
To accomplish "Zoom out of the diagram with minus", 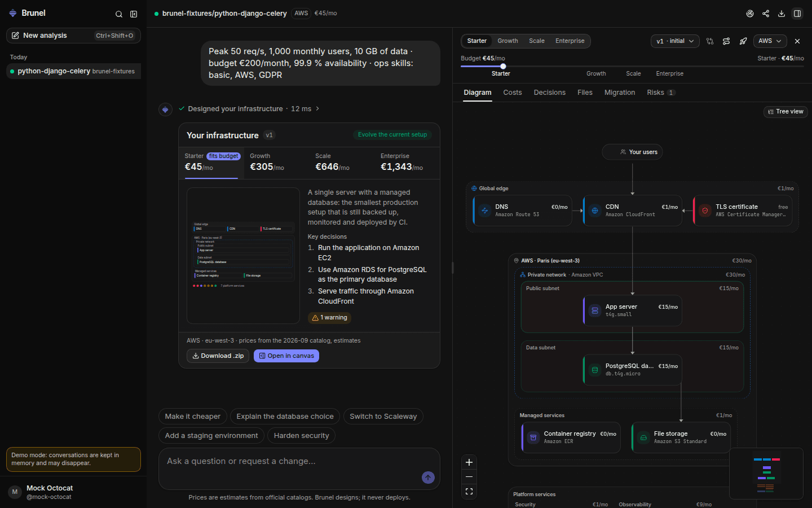I will pyautogui.click(x=469, y=477).
